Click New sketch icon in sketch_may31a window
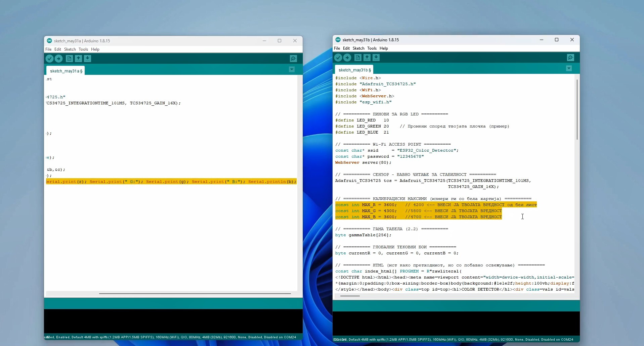Screen dimensions: 644x346 click(x=69, y=59)
